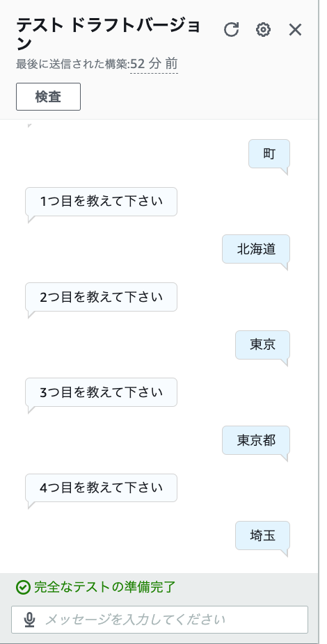Close the test draft version panel

click(295, 30)
